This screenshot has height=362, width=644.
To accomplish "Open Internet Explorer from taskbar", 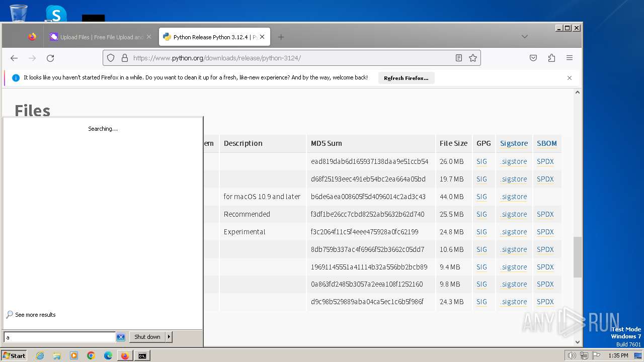I will (x=40, y=355).
